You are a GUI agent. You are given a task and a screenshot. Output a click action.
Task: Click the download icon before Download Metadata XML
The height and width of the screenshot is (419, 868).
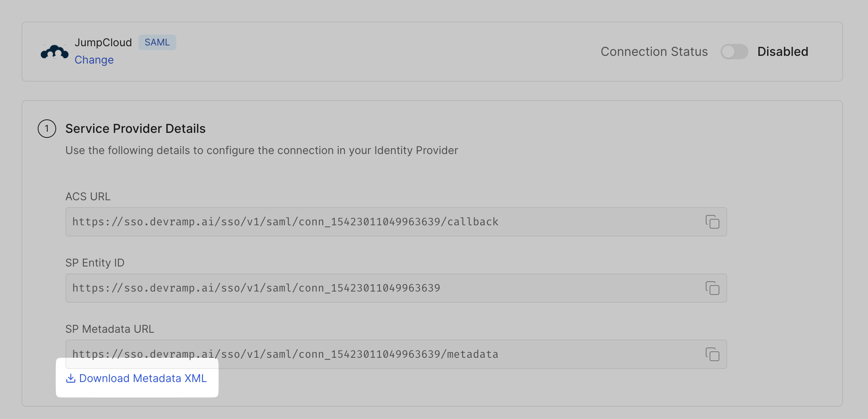click(70, 379)
